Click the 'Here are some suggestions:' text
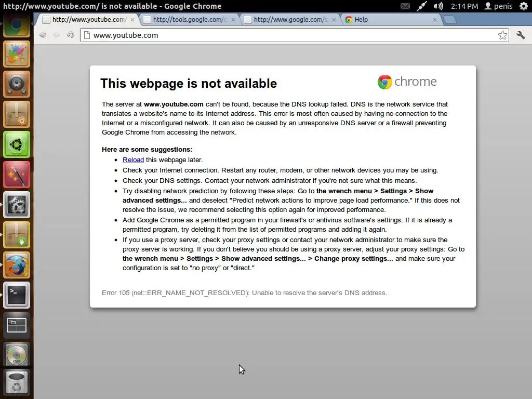The image size is (532, 399). pyautogui.click(x=147, y=150)
